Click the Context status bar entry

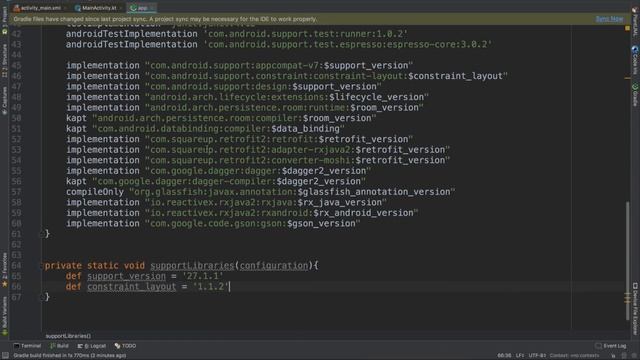[574, 356]
